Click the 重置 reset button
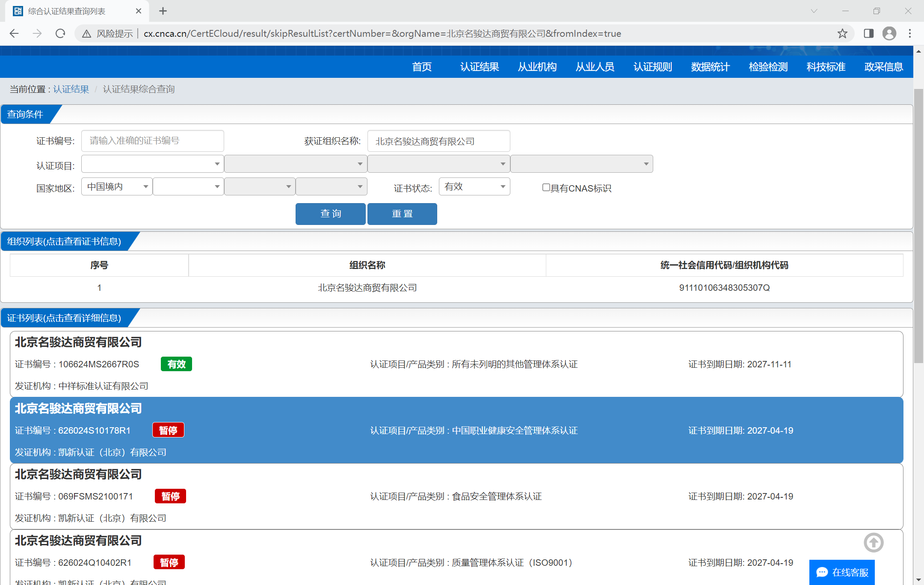Viewport: 924px width, 585px height. coord(402,214)
